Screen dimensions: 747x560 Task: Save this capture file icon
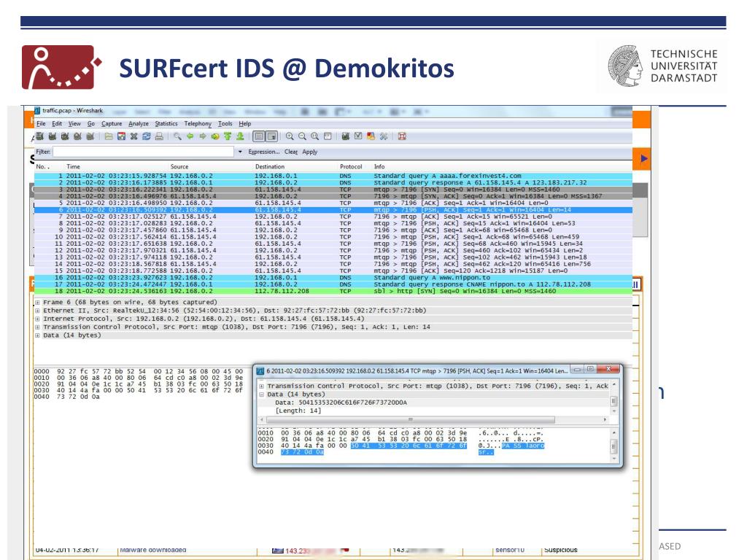tap(122, 136)
